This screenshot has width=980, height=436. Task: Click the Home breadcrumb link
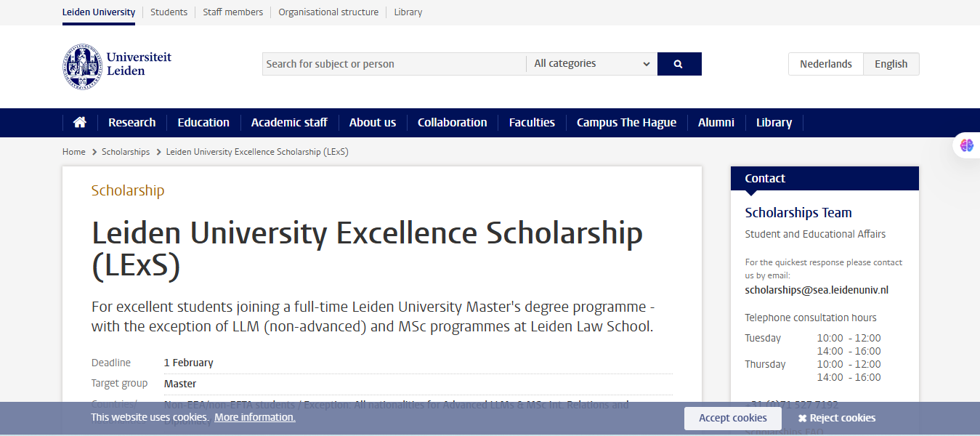click(x=74, y=152)
